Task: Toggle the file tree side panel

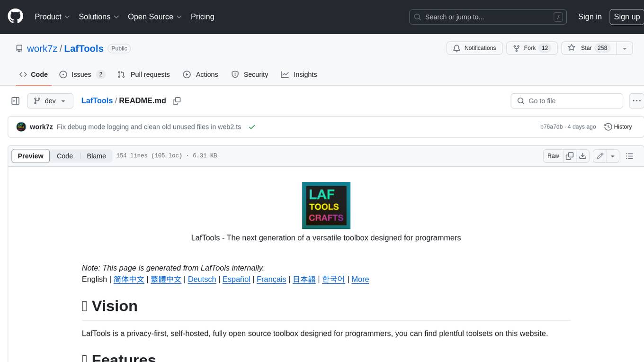Action: click(x=16, y=101)
